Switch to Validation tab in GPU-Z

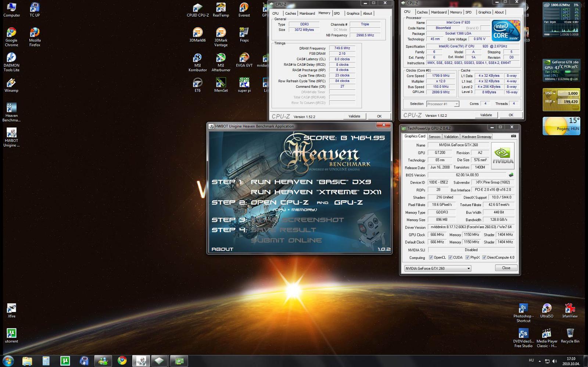(451, 137)
